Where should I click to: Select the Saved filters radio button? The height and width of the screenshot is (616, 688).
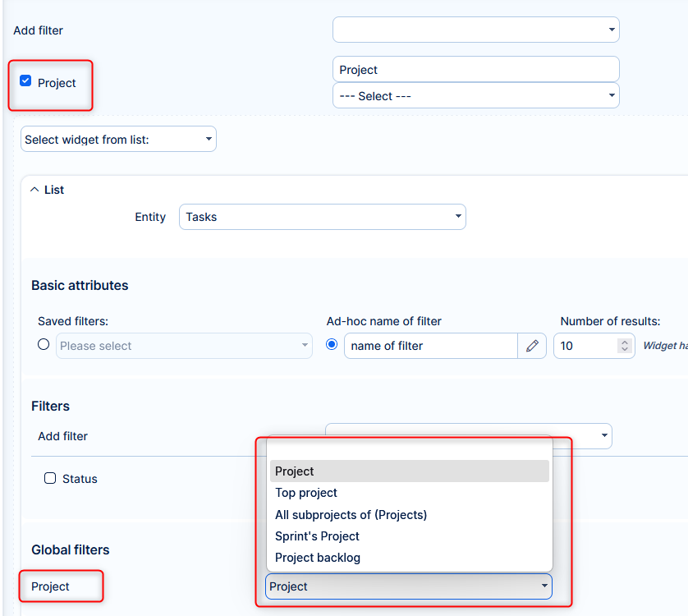[x=44, y=345]
